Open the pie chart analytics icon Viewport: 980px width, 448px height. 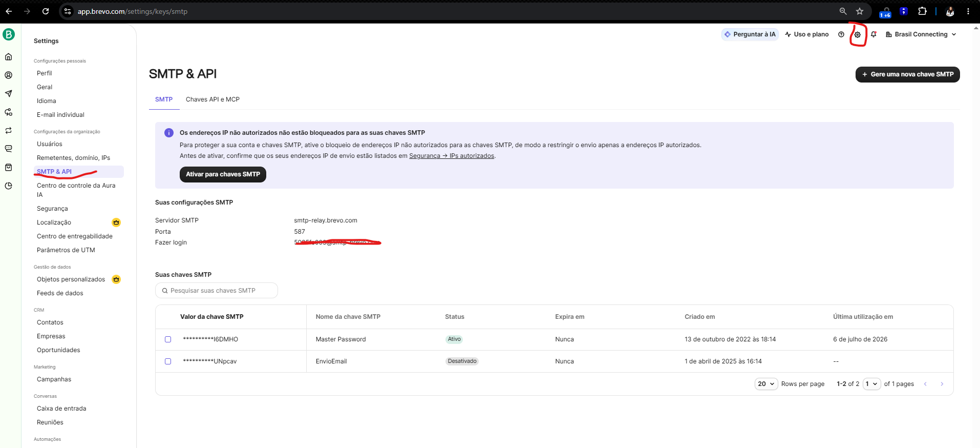pyautogui.click(x=9, y=186)
